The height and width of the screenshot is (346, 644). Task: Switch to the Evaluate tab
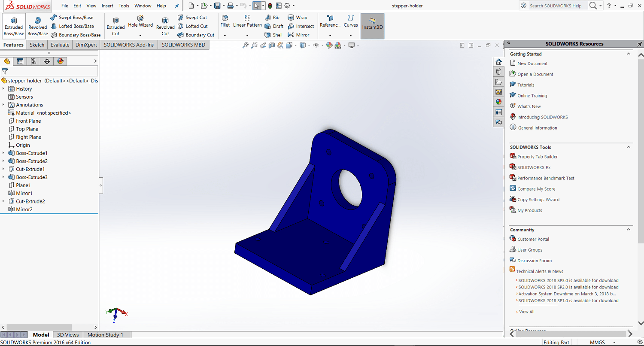pos(60,45)
